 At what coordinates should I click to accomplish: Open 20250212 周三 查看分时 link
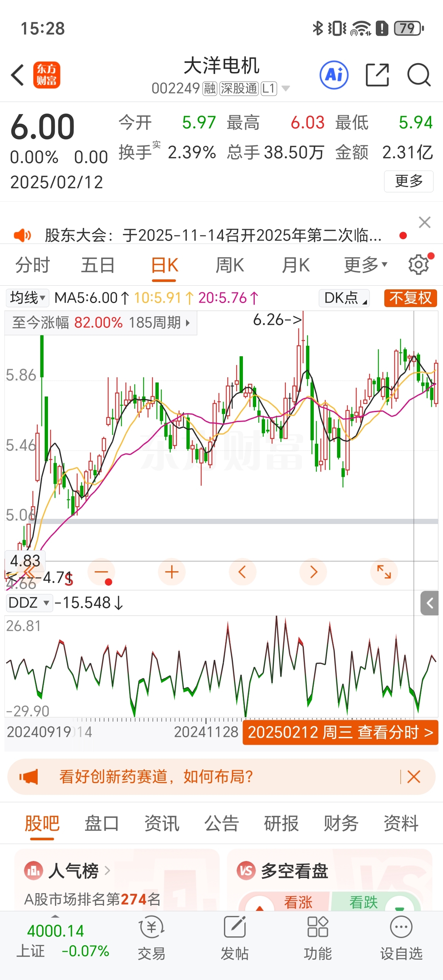340,732
